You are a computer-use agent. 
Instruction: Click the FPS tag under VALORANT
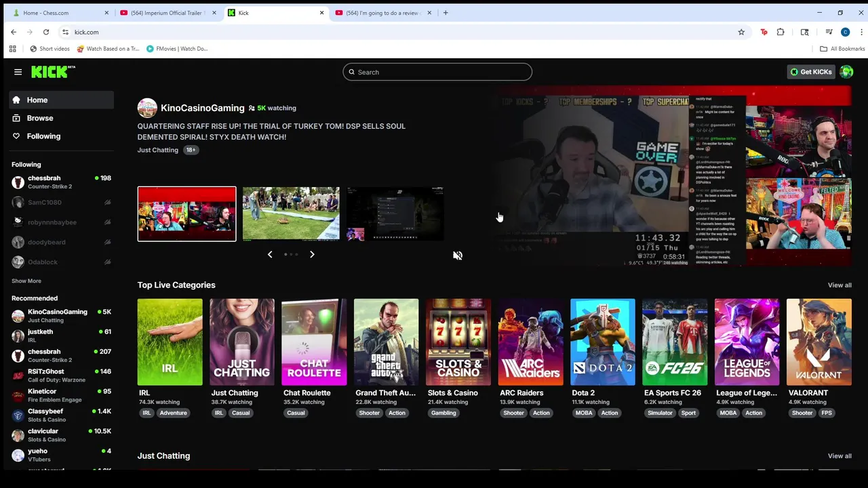click(x=827, y=413)
